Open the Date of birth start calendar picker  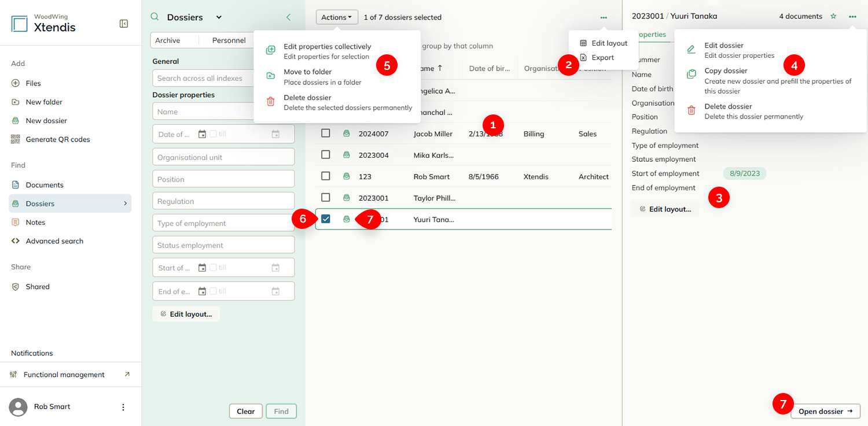(x=202, y=134)
